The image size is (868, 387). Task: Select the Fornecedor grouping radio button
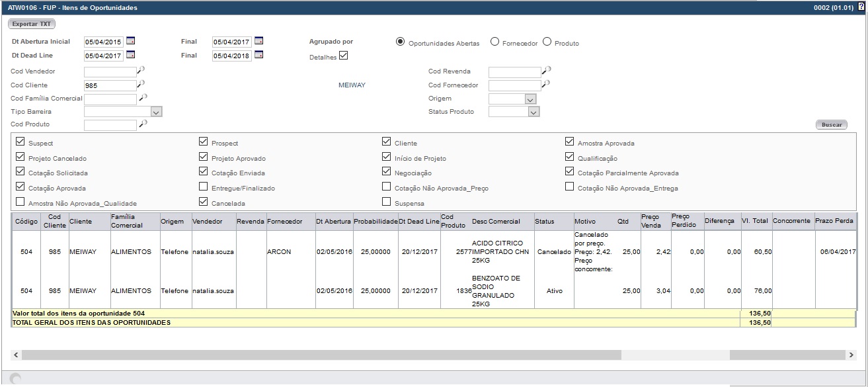494,42
